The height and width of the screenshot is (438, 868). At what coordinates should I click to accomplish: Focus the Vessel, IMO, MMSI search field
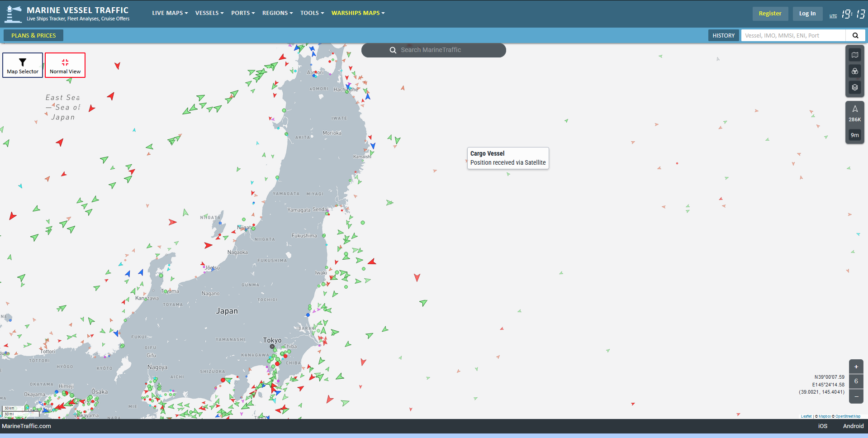pos(793,36)
